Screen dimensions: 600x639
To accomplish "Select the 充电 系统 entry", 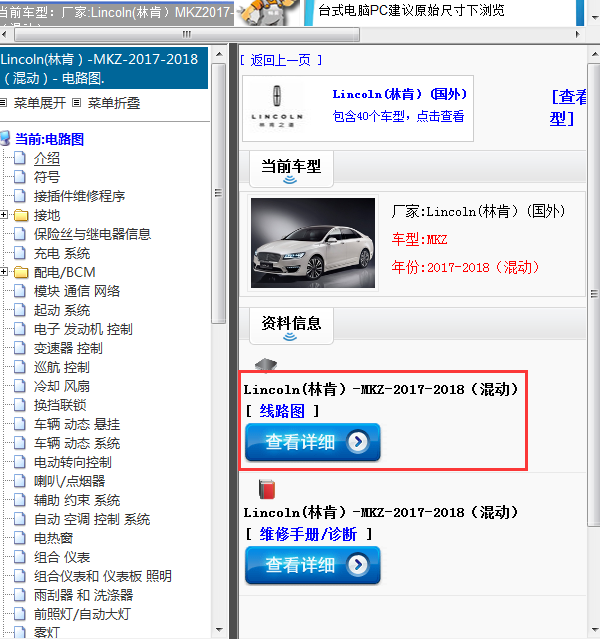I will pos(62,253).
